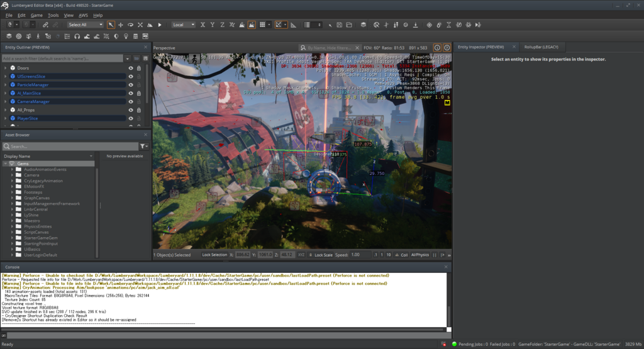Toggle the AI/Physics button
Image resolution: width=644 pixels, height=349 pixels.
(x=419, y=255)
